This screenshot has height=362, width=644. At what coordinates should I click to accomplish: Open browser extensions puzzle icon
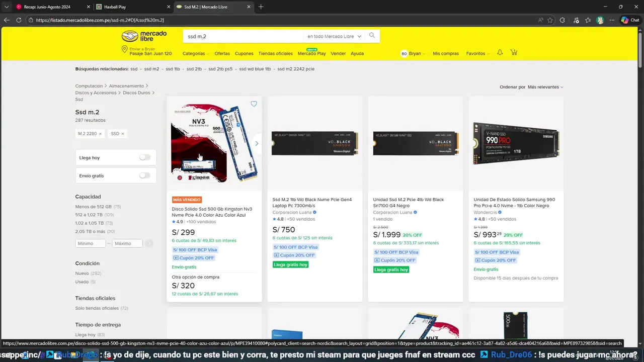pyautogui.click(x=562, y=20)
